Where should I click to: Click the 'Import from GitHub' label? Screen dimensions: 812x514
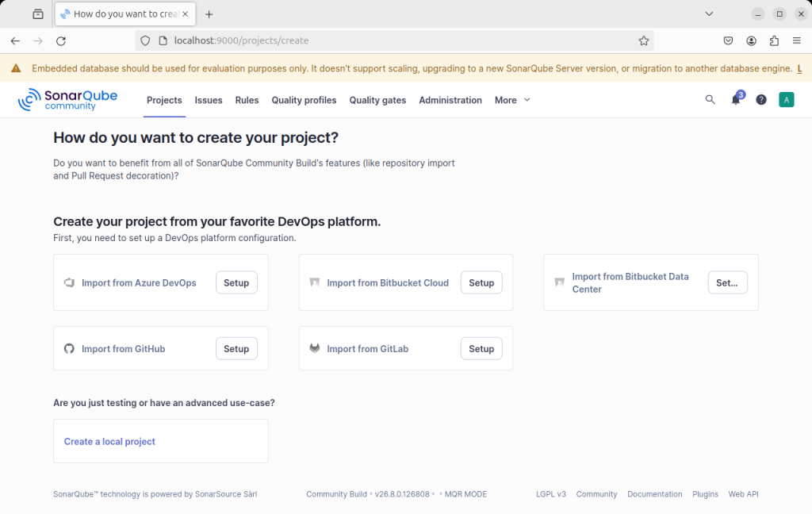(x=123, y=349)
